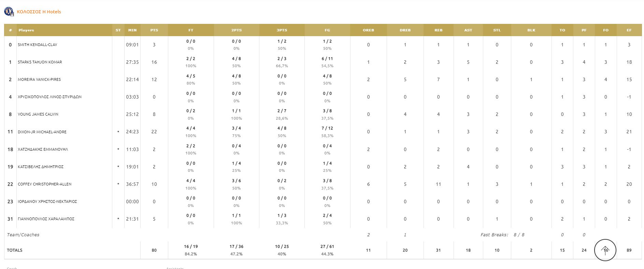Select YOUNG JAMES CALVIN player name
The image size is (644, 269).
[x=38, y=114]
